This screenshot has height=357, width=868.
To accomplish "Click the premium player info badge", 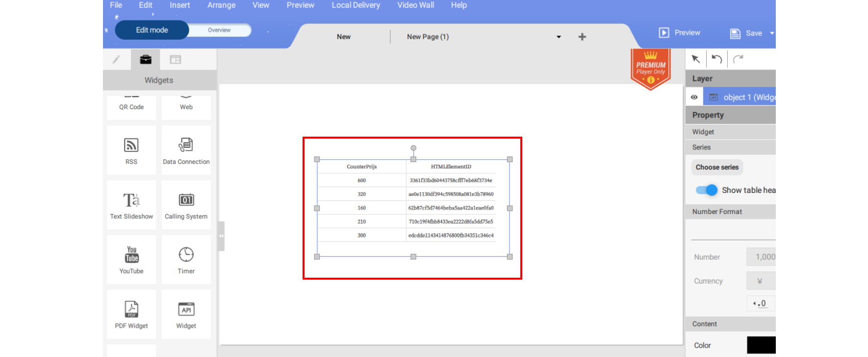I will pyautogui.click(x=651, y=79).
